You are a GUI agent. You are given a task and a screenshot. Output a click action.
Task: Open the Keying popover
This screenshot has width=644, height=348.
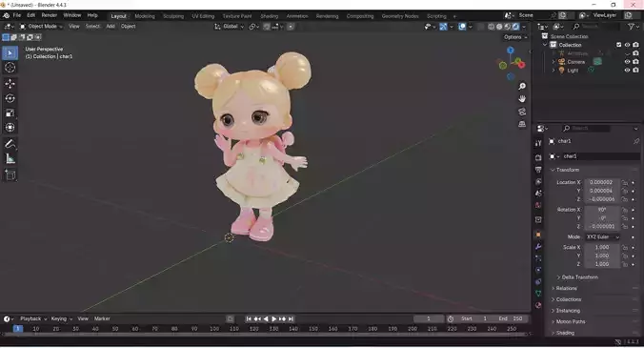[61, 318]
